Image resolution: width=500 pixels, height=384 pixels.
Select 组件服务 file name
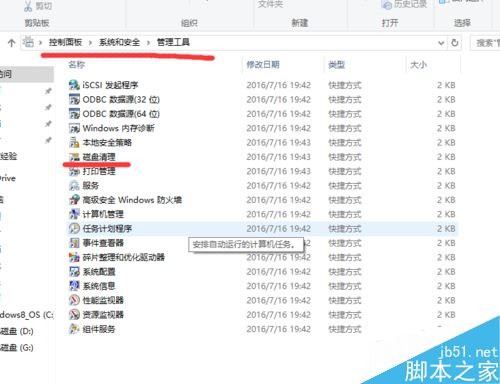(x=99, y=329)
